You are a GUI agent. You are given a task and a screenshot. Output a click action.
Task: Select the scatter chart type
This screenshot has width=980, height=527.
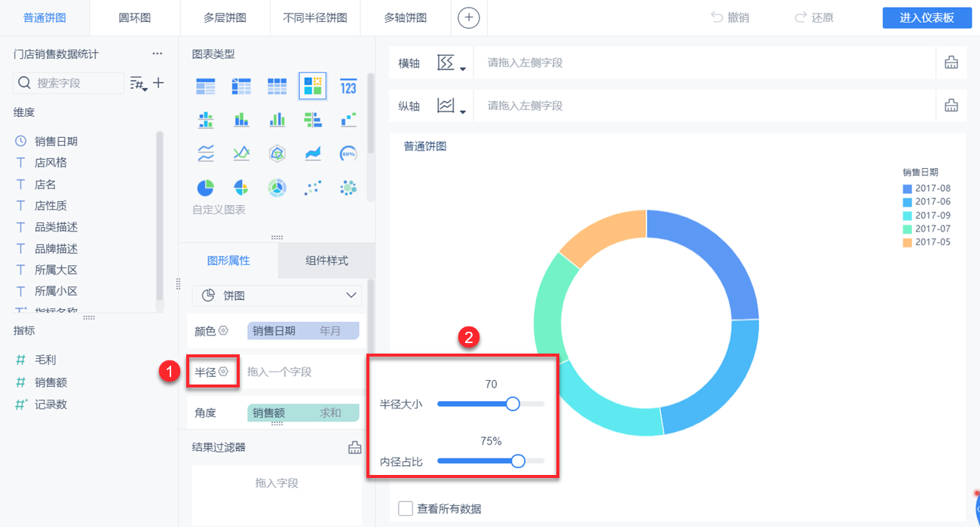click(x=313, y=187)
